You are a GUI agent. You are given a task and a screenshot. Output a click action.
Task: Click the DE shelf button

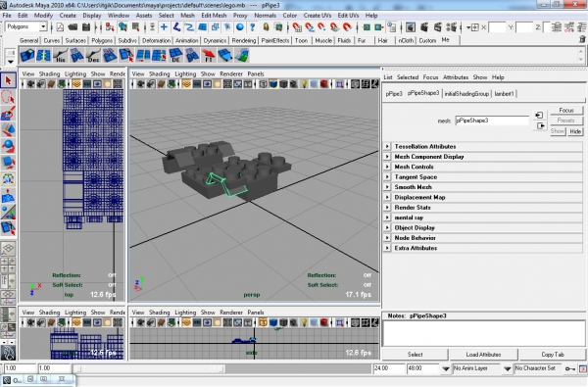point(175,56)
